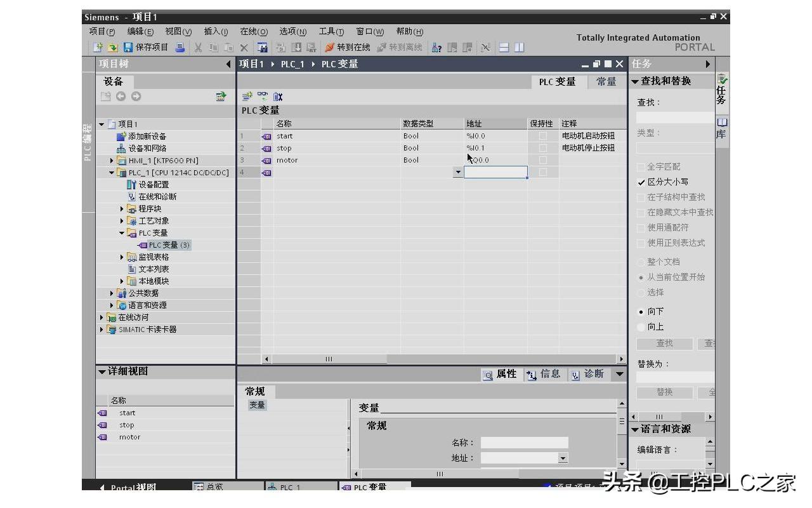Toggle retain checkbox for start tag
The image size is (812, 508).
[542, 136]
